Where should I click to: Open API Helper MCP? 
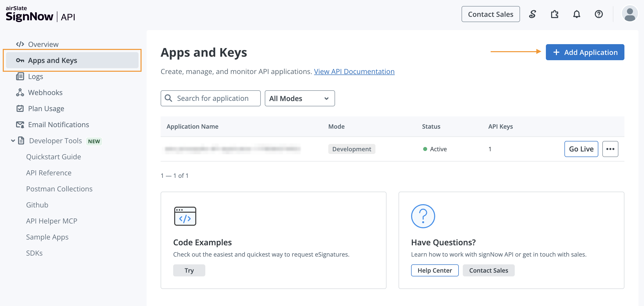click(x=52, y=221)
